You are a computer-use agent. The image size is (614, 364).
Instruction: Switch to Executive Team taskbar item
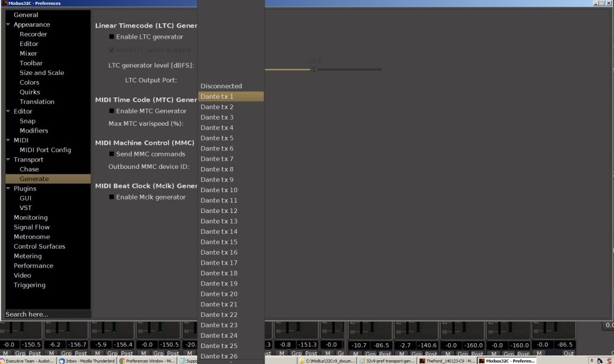click(x=28, y=361)
